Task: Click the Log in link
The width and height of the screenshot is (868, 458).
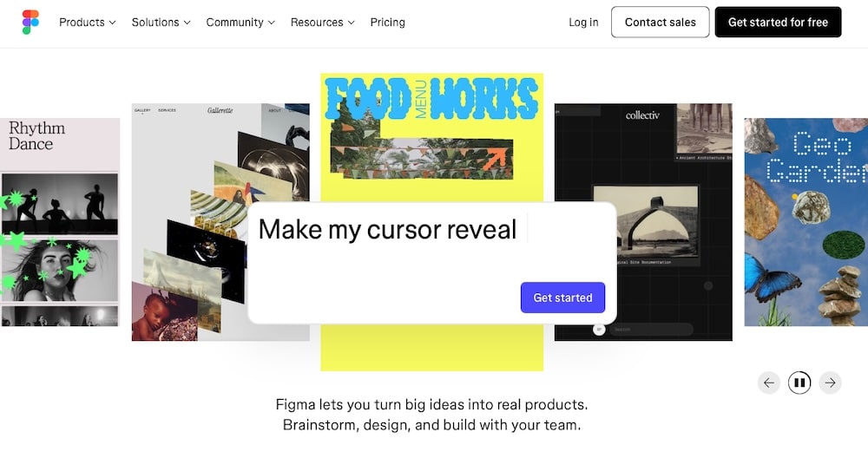Action: 583,23
